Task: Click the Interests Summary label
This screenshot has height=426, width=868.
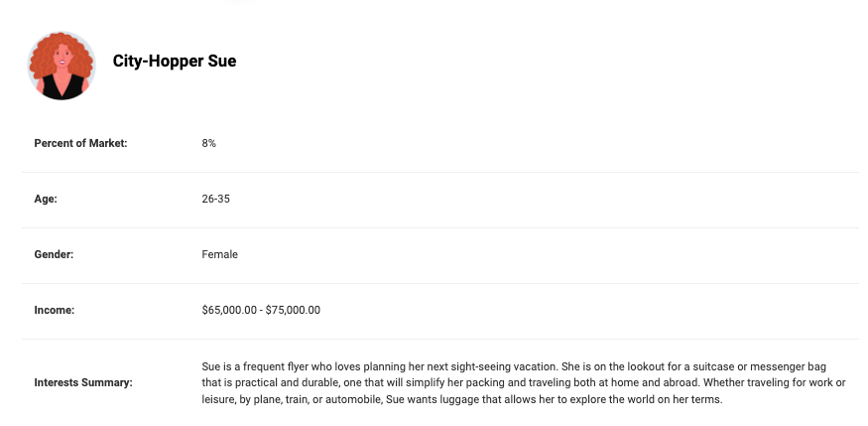Action: 83,382
